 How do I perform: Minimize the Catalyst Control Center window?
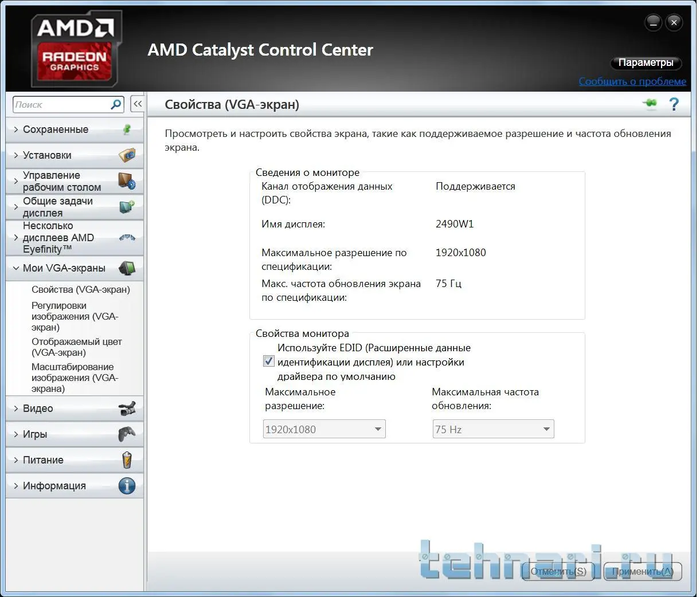click(x=654, y=23)
